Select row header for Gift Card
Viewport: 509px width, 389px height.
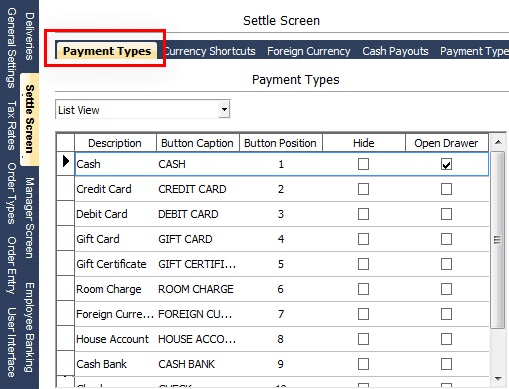(66, 239)
